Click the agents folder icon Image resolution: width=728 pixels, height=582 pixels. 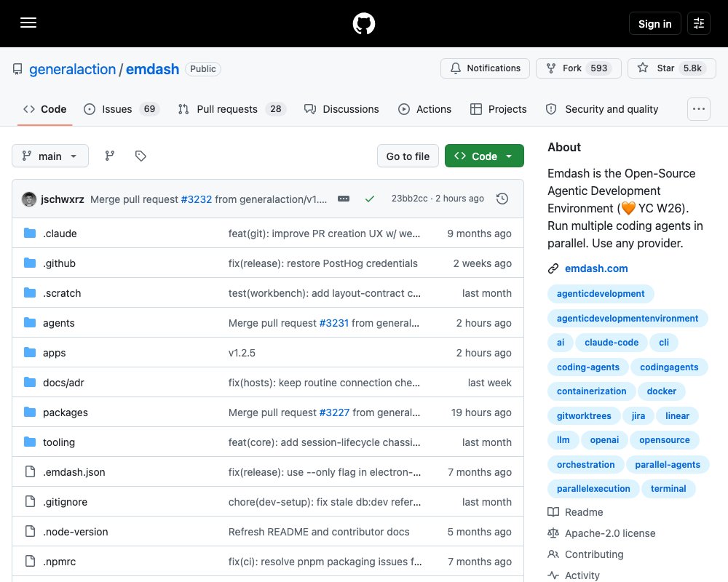point(30,322)
